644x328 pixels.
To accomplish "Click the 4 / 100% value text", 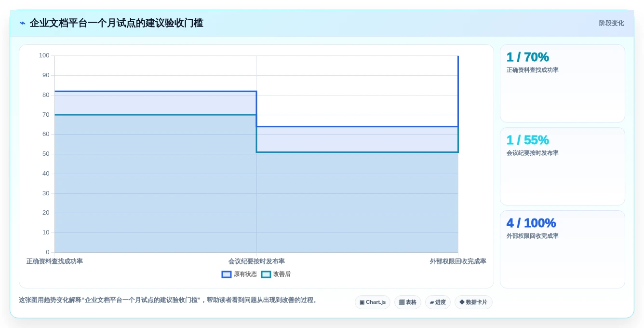I will (x=531, y=223).
